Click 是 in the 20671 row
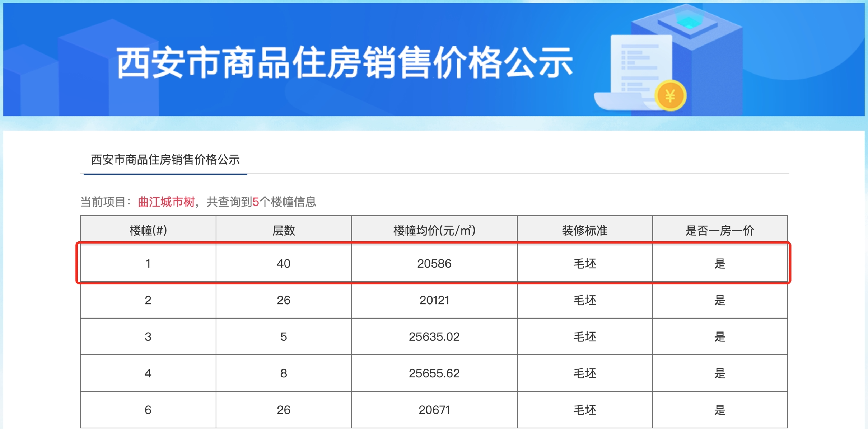 (x=720, y=410)
